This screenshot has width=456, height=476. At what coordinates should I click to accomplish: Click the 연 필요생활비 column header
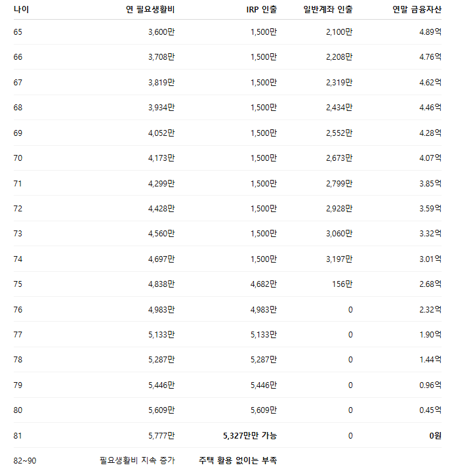click(150, 9)
